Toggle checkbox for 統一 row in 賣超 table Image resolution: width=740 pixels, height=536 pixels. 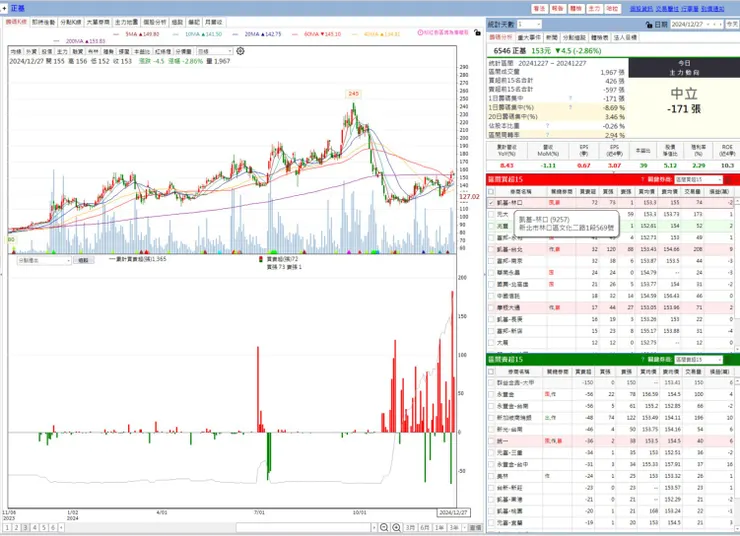click(491, 441)
